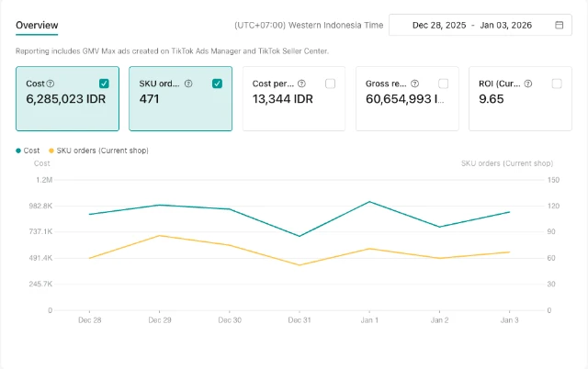
Task: Click the SKU orders line point at Dec 29
Action: coord(159,236)
